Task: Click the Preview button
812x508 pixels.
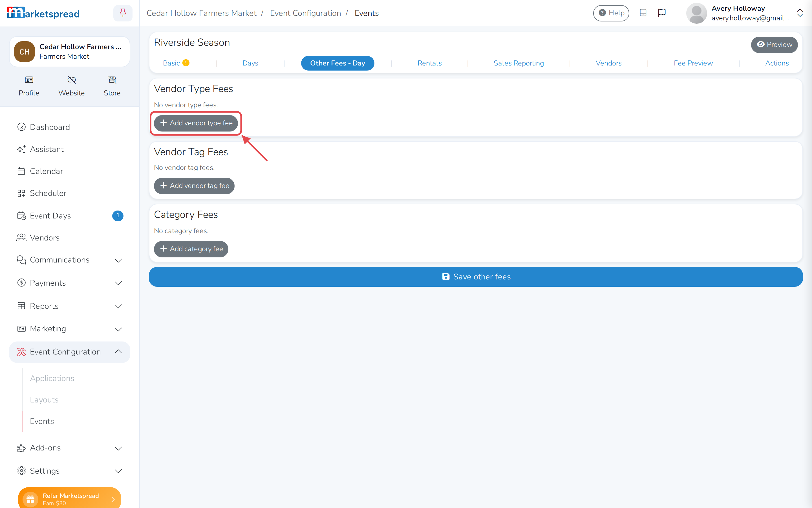Action: pos(774,44)
